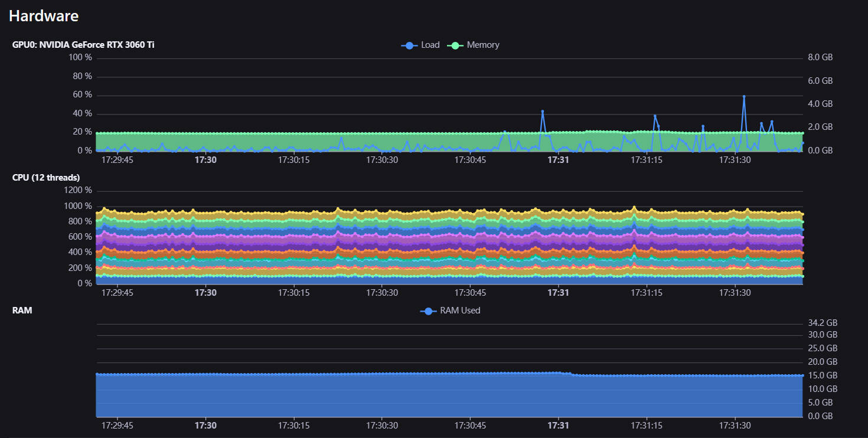Image resolution: width=868 pixels, height=438 pixels.
Task: Click the blue Load legend marker icon
Action: [409, 45]
